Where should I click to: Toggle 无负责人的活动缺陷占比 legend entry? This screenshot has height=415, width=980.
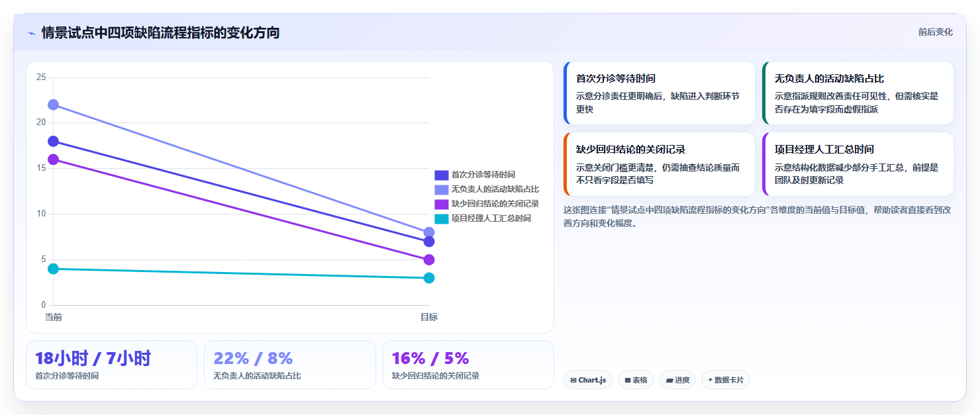pos(487,189)
